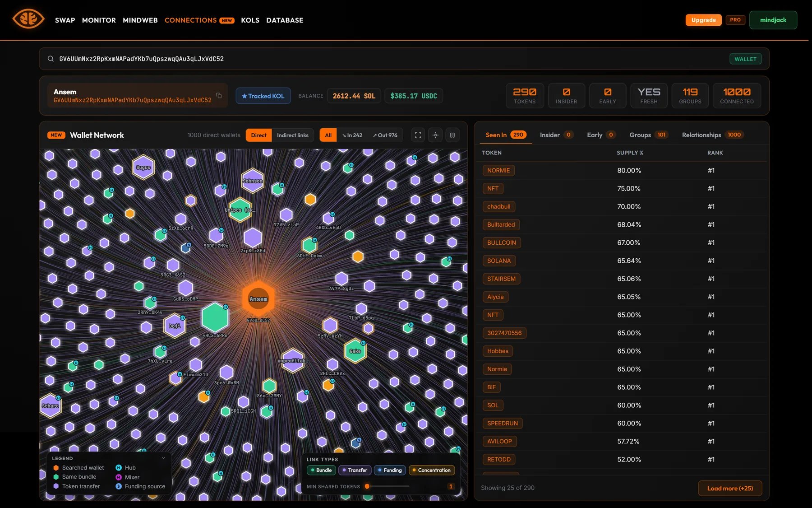This screenshot has width=812, height=508.
Task: Toggle Funding link type
Action: (x=390, y=470)
